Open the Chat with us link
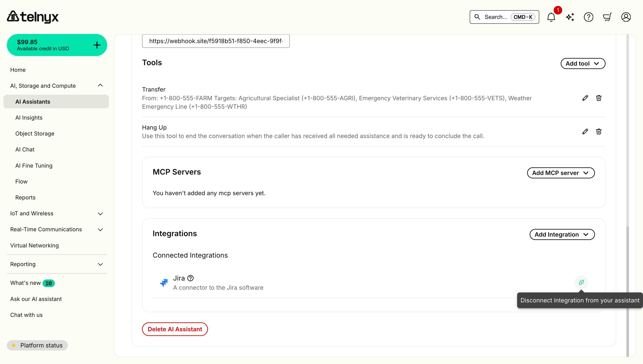The width and height of the screenshot is (643, 364). click(x=26, y=315)
